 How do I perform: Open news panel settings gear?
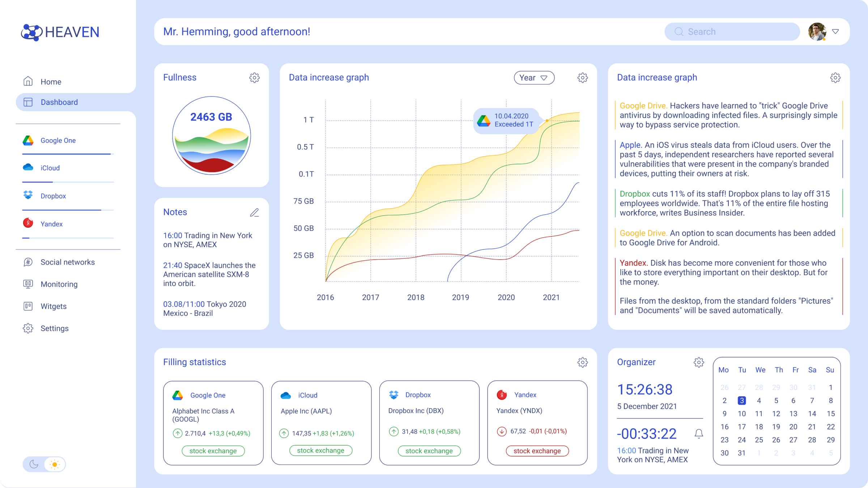coord(835,77)
